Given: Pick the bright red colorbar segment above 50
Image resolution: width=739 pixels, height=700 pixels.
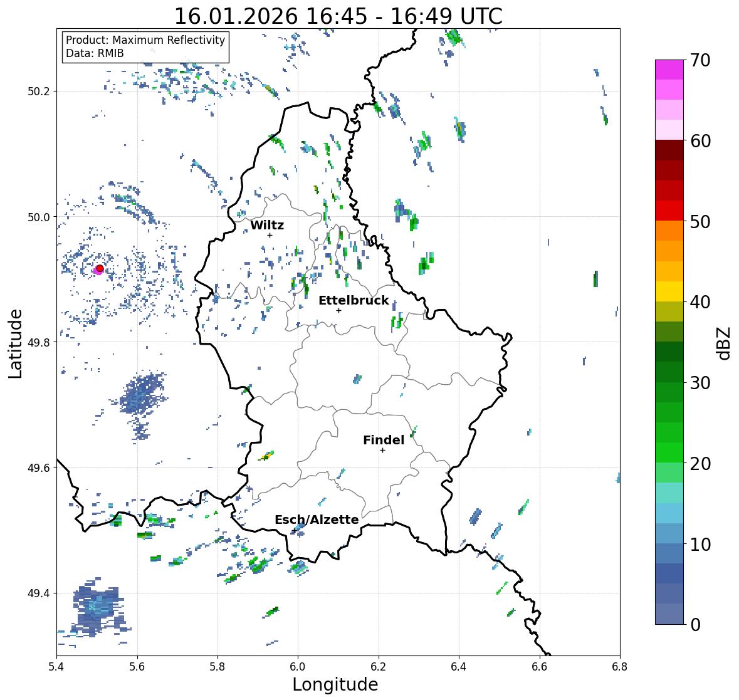Looking at the screenshot, I should tap(669, 211).
